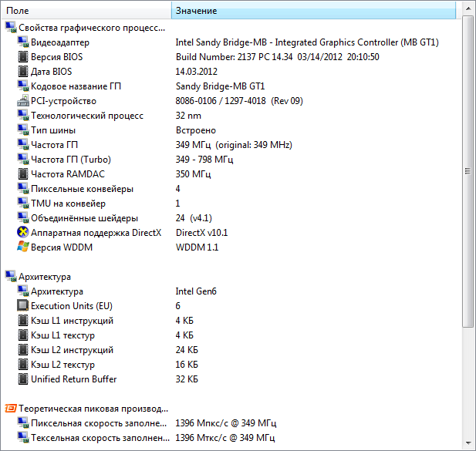The height and width of the screenshot is (451, 476).
Task: Click the Видеоадаптер row icon
Action: tap(23, 42)
